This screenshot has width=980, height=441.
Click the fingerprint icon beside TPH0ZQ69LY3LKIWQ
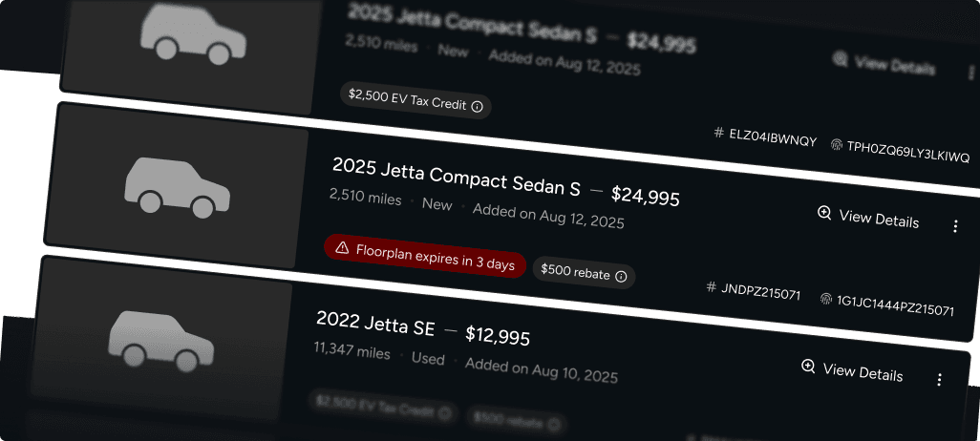(x=836, y=145)
